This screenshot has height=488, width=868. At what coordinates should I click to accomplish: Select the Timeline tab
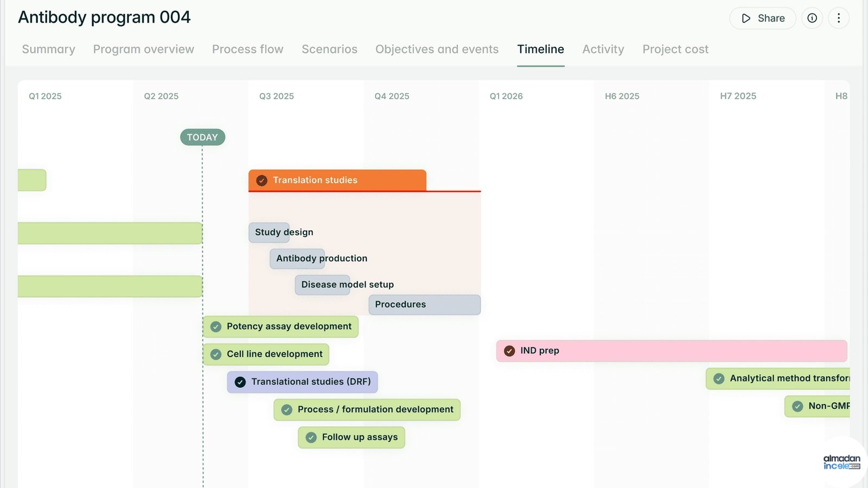pyautogui.click(x=541, y=49)
